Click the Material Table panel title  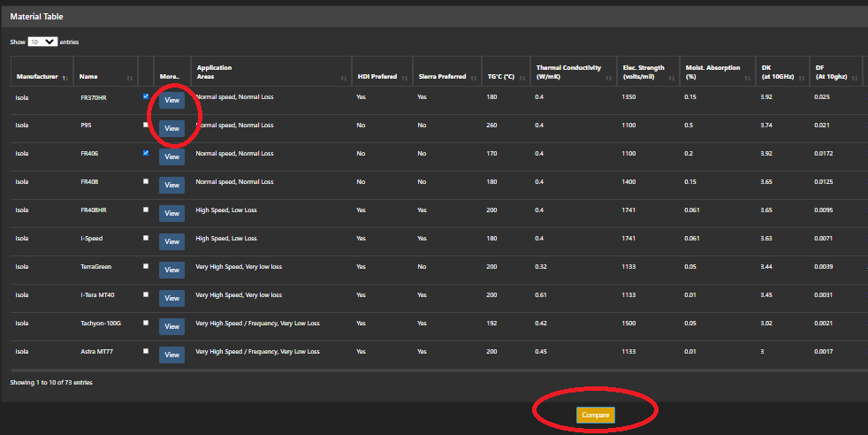pos(36,17)
